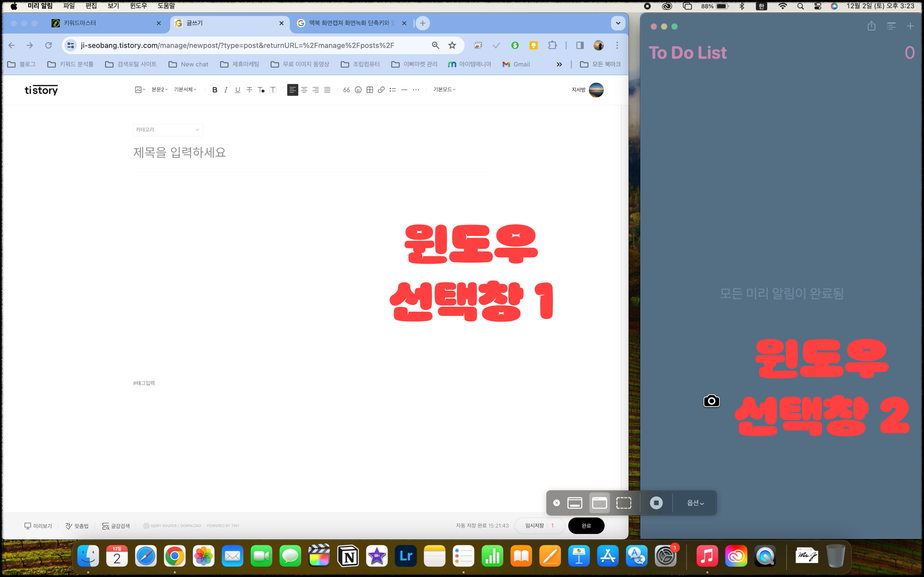
Task: Add a bulleted list
Action: (x=392, y=90)
